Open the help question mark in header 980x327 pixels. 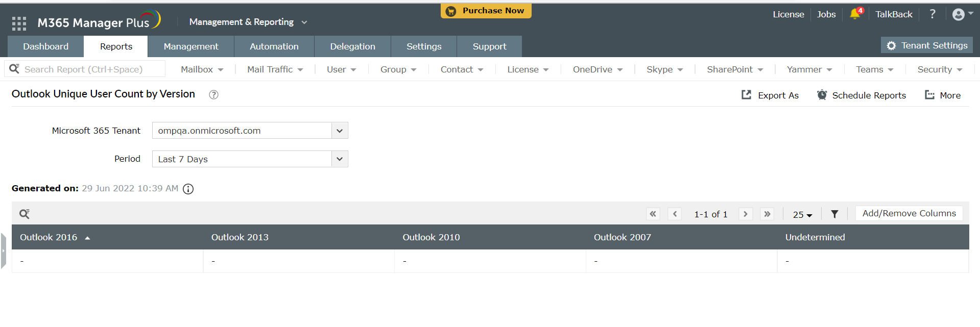point(933,14)
